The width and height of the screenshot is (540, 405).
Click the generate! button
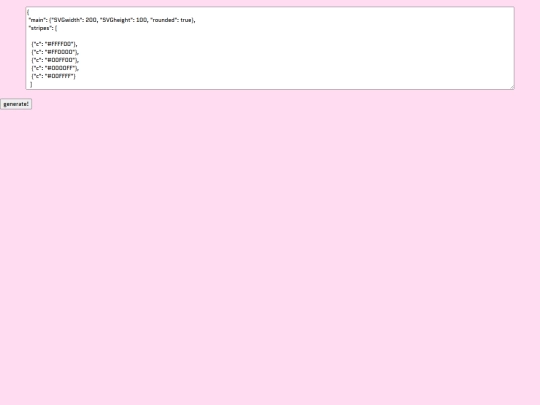click(16, 104)
